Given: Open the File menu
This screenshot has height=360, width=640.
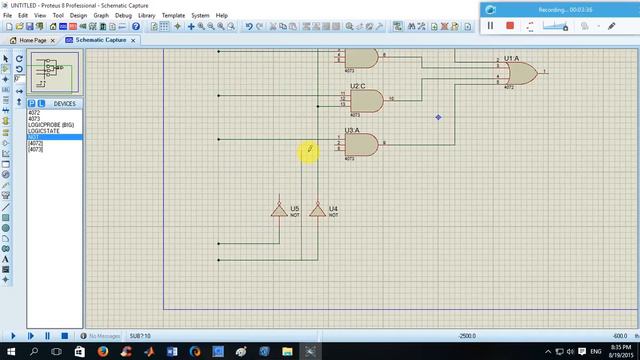Looking at the screenshot, I should [x=7, y=16].
